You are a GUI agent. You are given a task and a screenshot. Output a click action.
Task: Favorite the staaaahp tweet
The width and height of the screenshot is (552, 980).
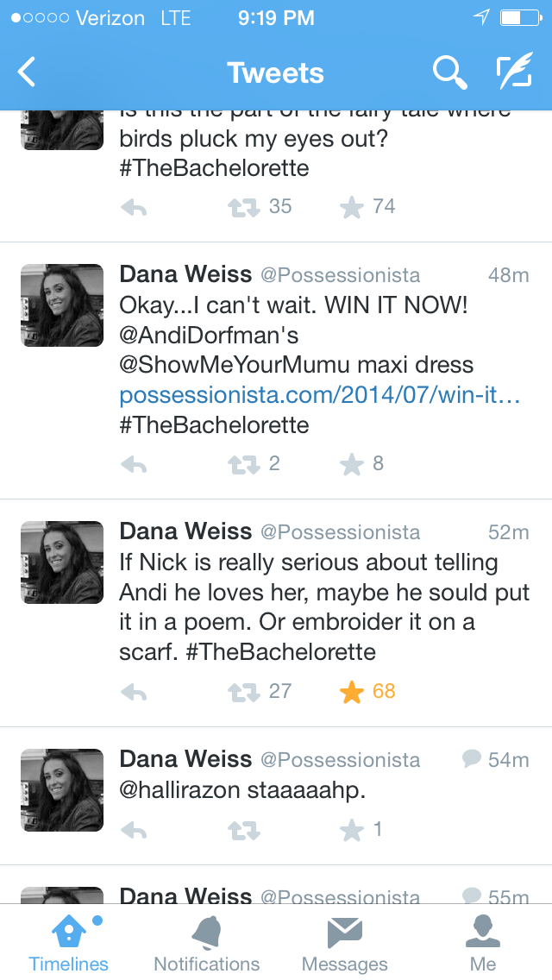pos(351,831)
